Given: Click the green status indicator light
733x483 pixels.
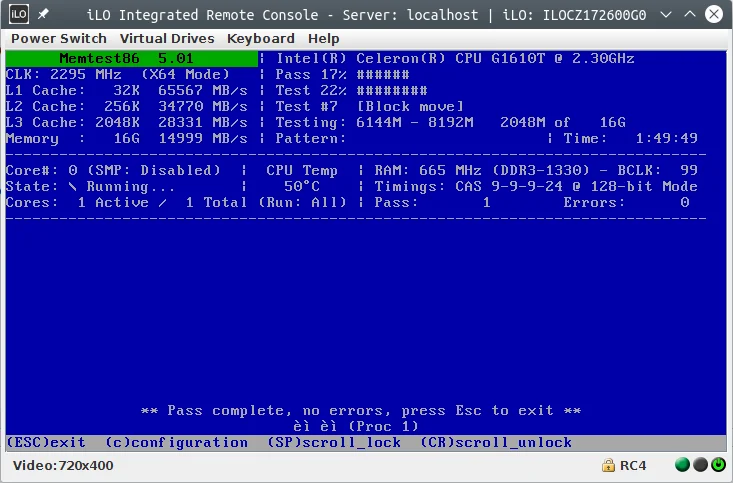Looking at the screenshot, I should click(683, 465).
